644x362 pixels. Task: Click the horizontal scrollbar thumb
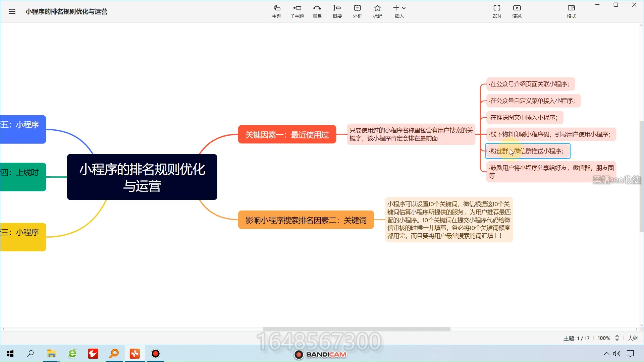coord(357,329)
